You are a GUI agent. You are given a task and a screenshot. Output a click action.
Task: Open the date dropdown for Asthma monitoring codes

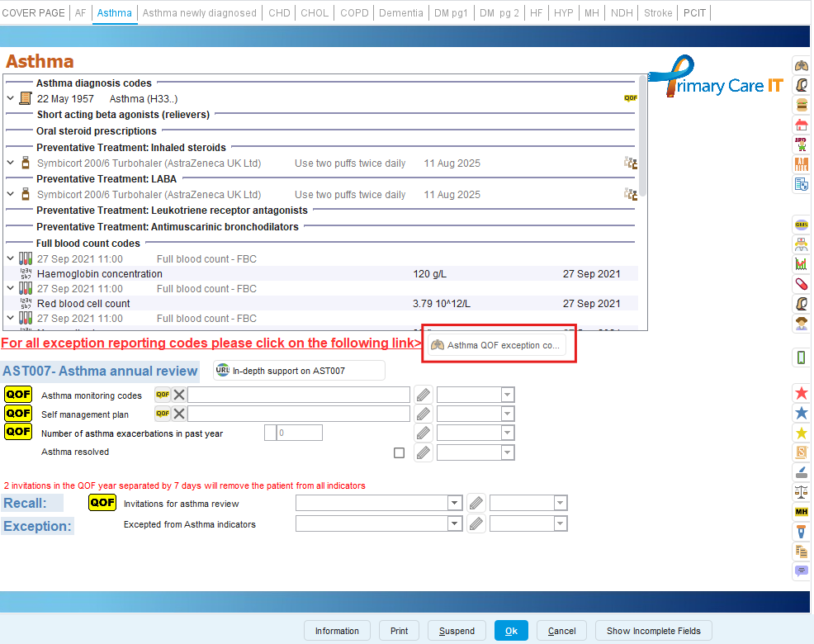(507, 395)
